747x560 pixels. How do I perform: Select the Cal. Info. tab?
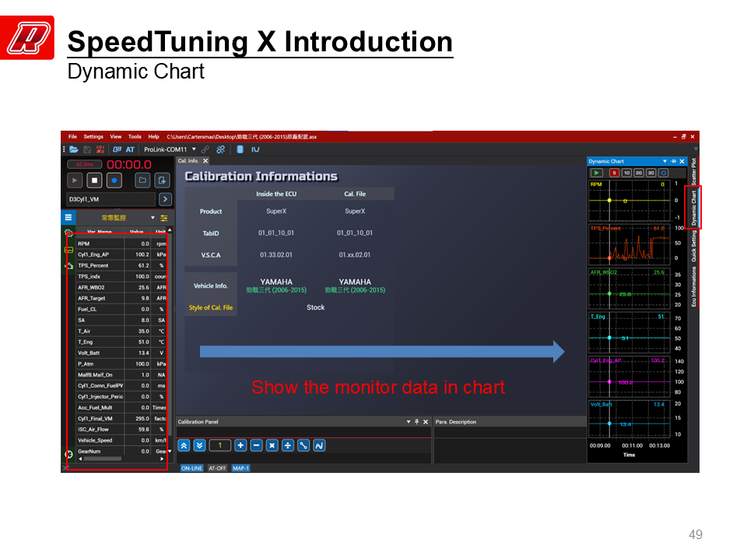point(188,161)
